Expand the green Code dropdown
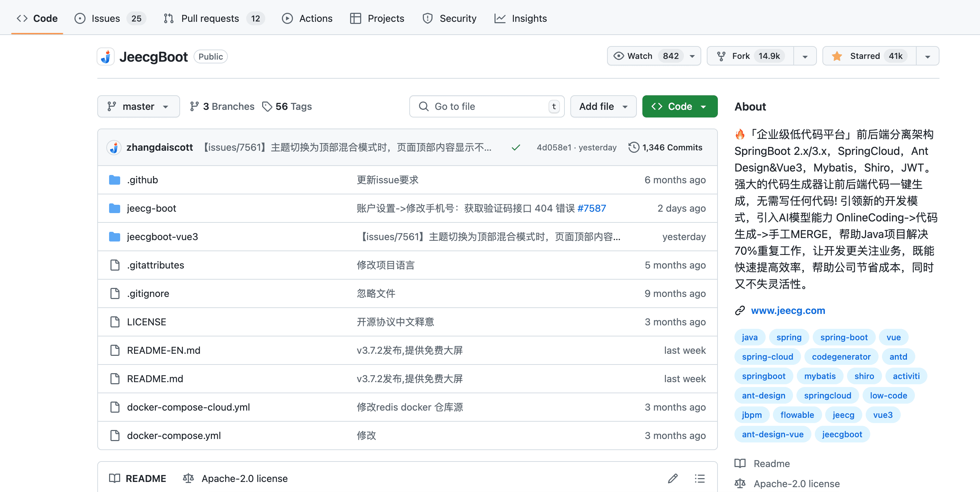This screenshot has height=492, width=980. pyautogui.click(x=679, y=107)
